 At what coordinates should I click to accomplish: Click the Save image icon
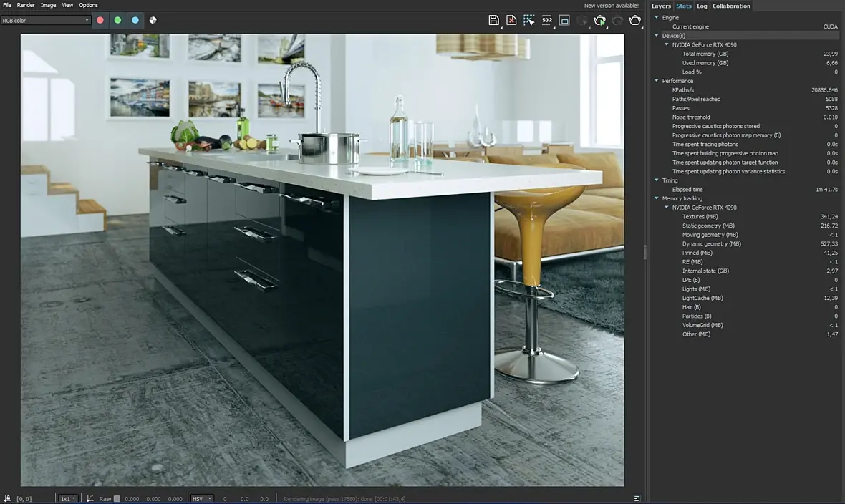tap(493, 20)
